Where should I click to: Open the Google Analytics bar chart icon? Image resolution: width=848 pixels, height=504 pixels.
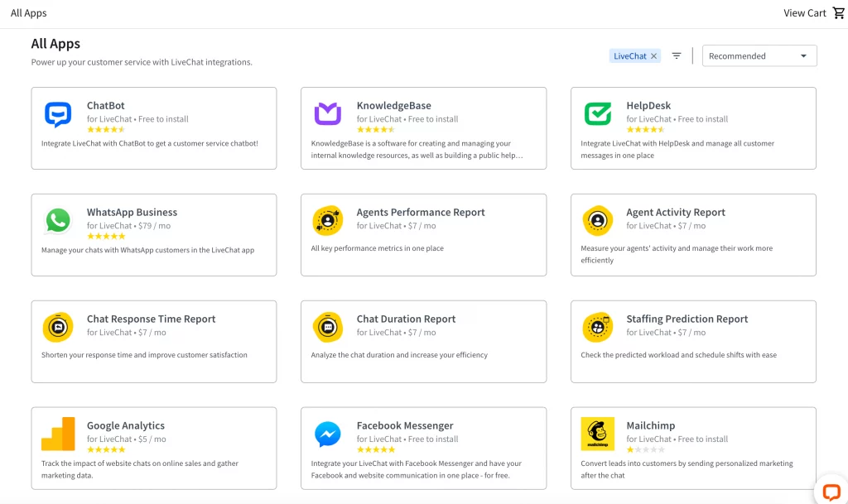[58, 434]
